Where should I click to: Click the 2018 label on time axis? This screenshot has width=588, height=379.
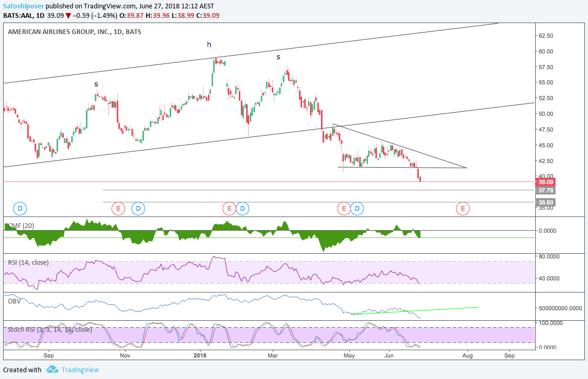pyautogui.click(x=200, y=355)
